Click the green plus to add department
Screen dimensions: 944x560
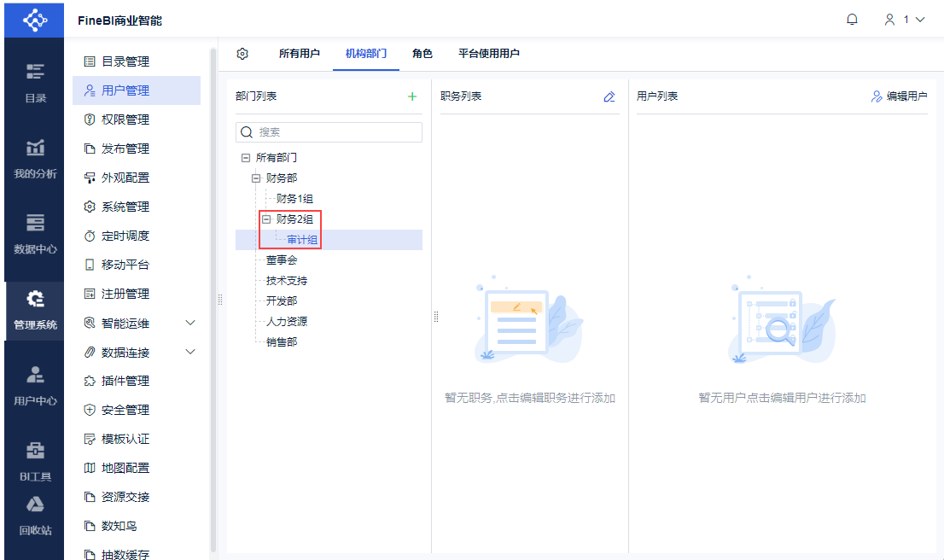tap(412, 96)
